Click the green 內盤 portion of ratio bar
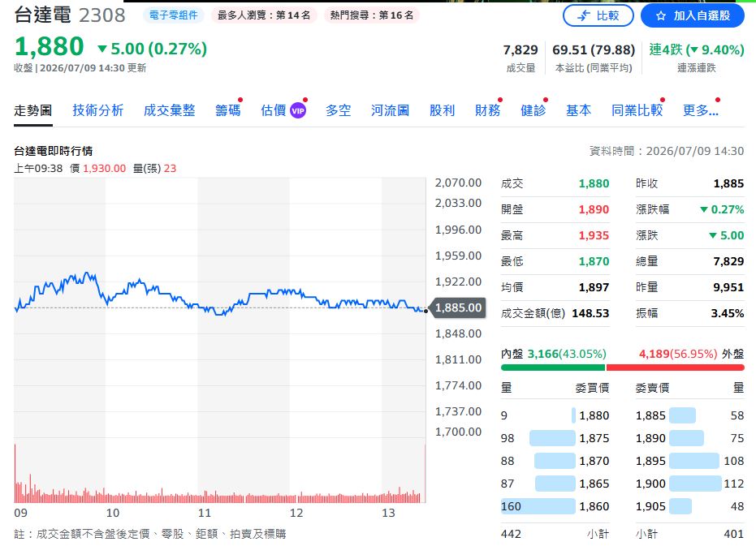Viewport: 756px width, 546px height. click(x=552, y=368)
